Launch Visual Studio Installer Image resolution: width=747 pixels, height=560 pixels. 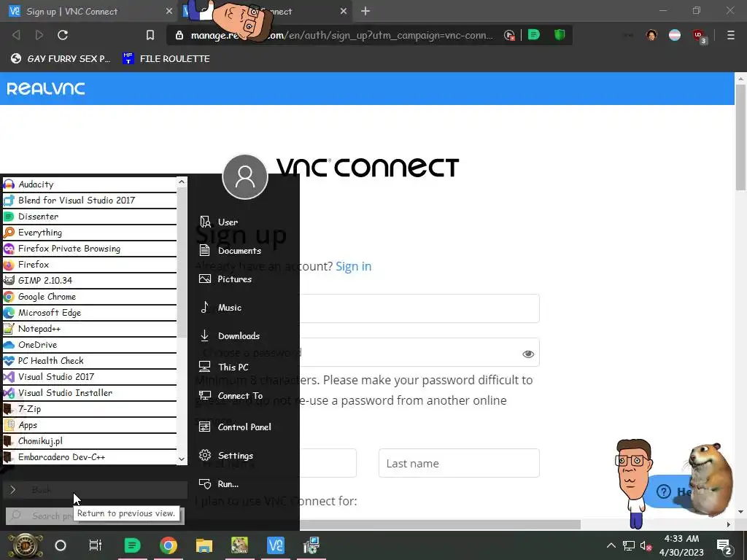[90, 393]
